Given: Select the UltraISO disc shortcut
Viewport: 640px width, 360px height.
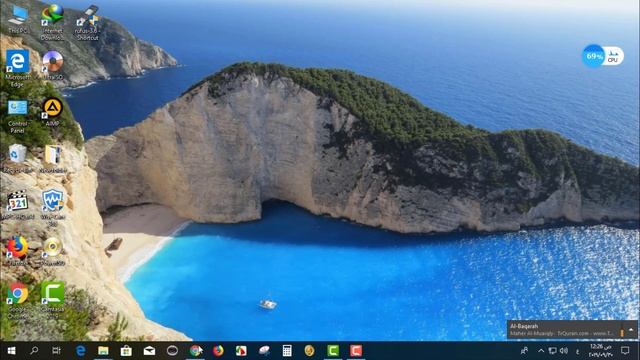Looking at the screenshot, I should coord(53,65).
